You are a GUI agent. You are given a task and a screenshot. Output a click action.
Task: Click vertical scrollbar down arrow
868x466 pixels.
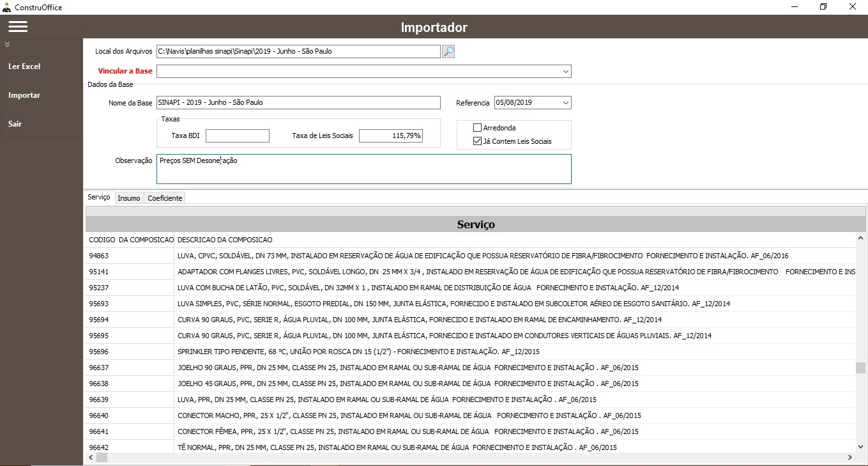(861, 446)
